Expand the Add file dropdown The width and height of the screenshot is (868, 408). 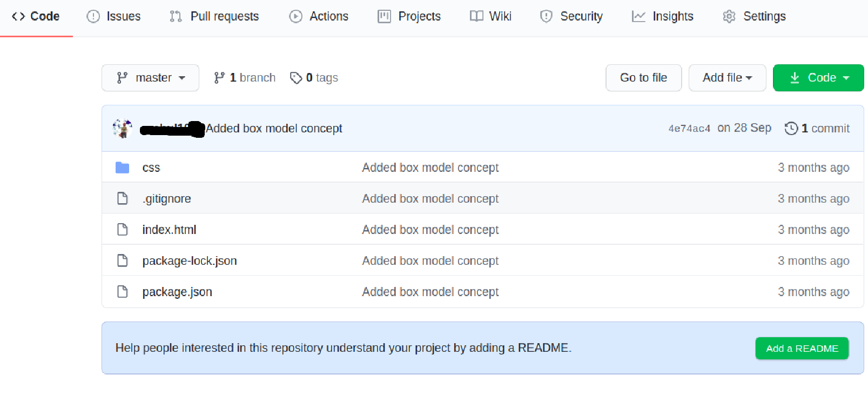[x=727, y=78]
